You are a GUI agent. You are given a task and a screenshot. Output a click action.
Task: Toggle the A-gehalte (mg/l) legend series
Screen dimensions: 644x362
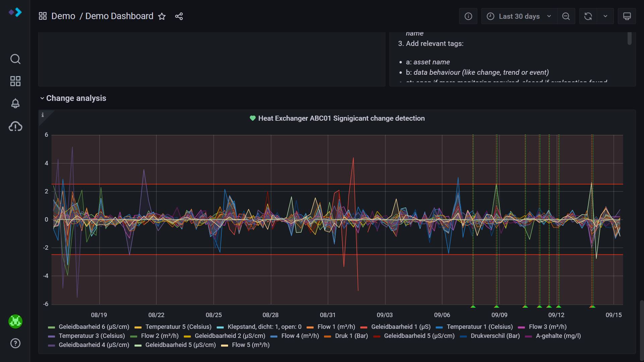(558, 336)
